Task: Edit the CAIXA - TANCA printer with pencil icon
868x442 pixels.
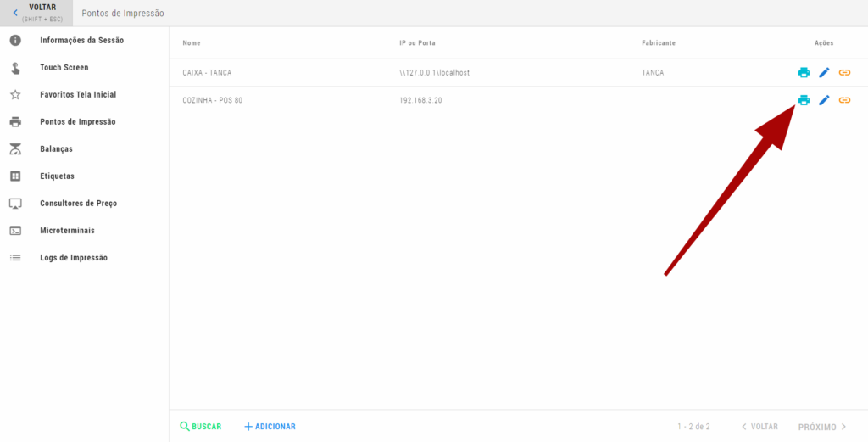Action: pos(824,73)
